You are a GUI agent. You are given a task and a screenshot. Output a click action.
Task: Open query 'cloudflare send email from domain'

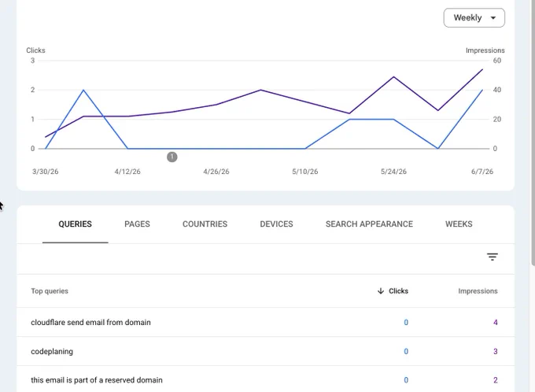[265, 322]
